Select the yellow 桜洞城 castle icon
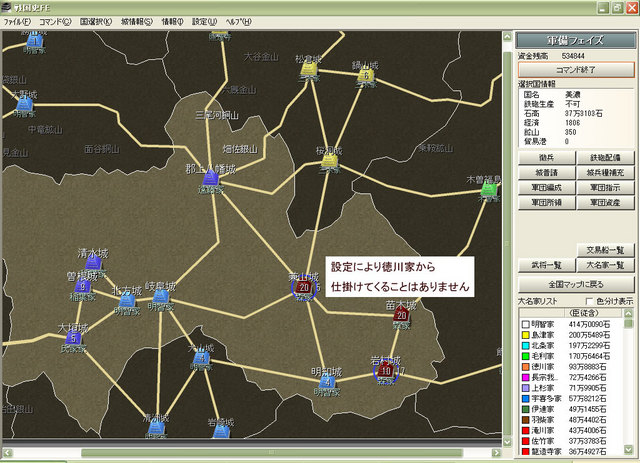This screenshot has height=463, width=640. coord(329,160)
